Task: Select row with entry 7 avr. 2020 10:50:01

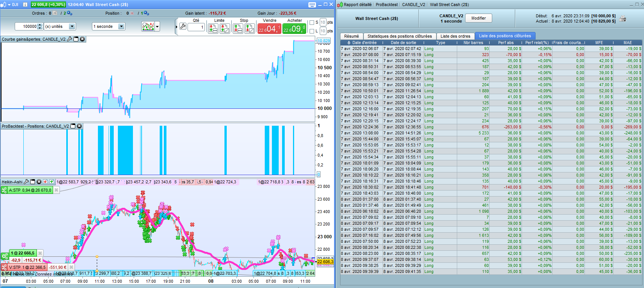Action: (x=491, y=91)
